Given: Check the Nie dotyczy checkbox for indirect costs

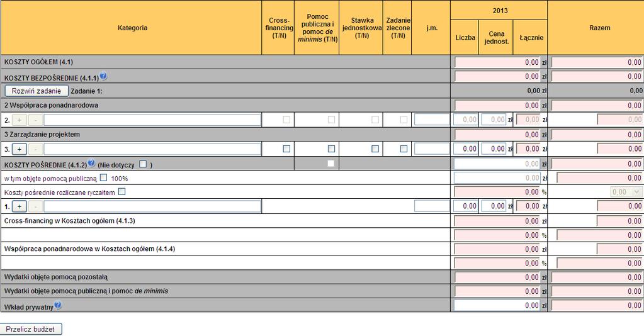Looking at the screenshot, I should 142,164.
